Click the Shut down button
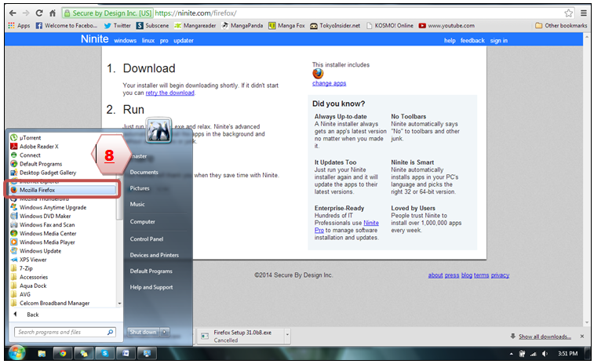 [x=143, y=332]
